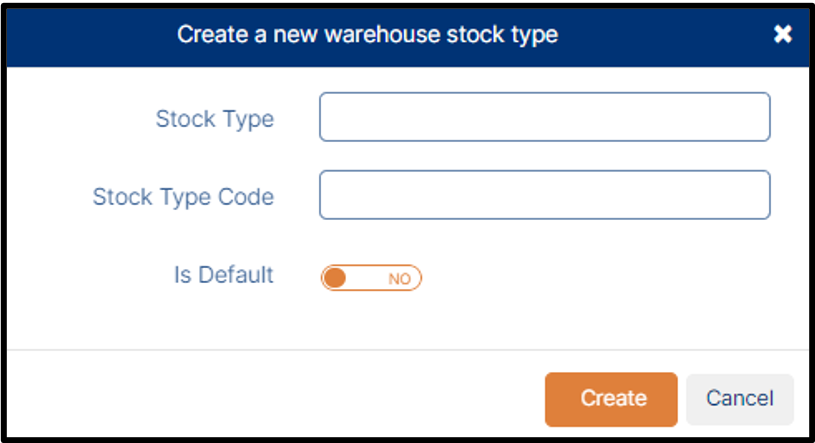Place cursor in the second empty input field
Screen dimensions: 815x443
[x=544, y=195]
